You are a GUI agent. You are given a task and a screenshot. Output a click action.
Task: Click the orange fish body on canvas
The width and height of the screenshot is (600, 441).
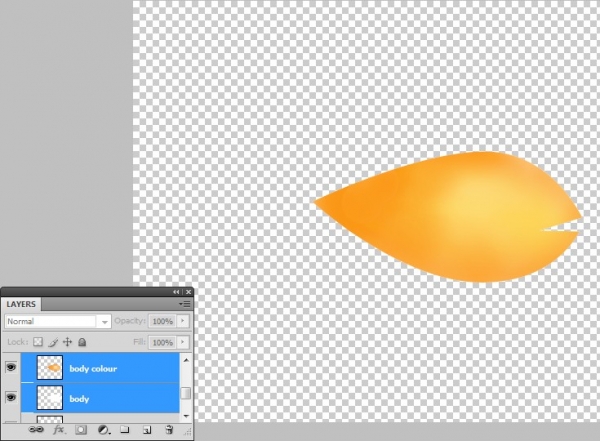(x=448, y=217)
